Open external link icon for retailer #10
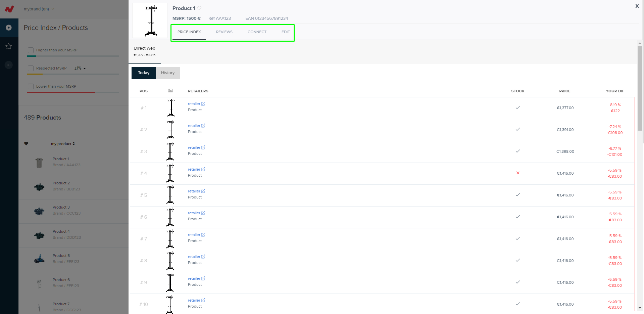Image resolution: width=644 pixels, height=314 pixels. 203,300
